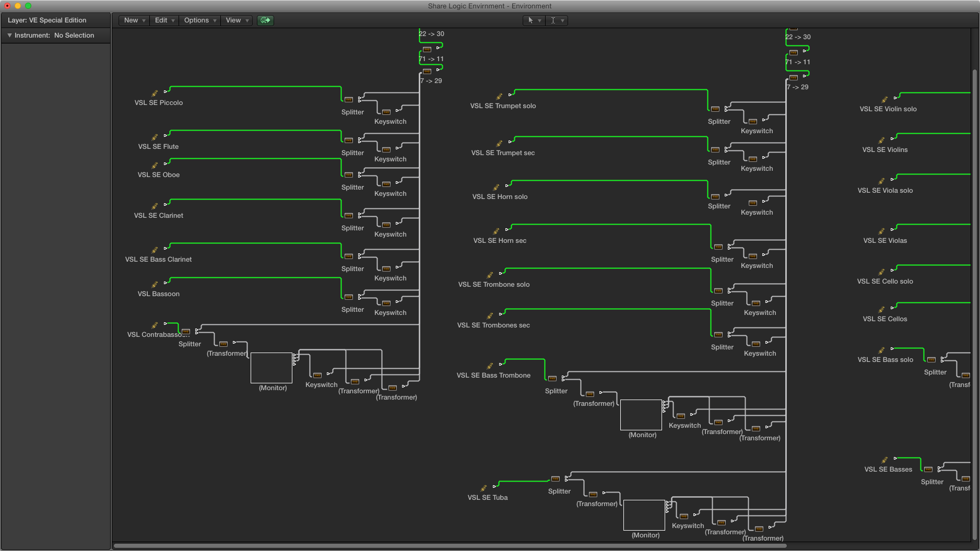This screenshot has height=551, width=980.
Task: Click the Keyswitch object near VSL SE Tuba monitor
Action: pos(684,517)
